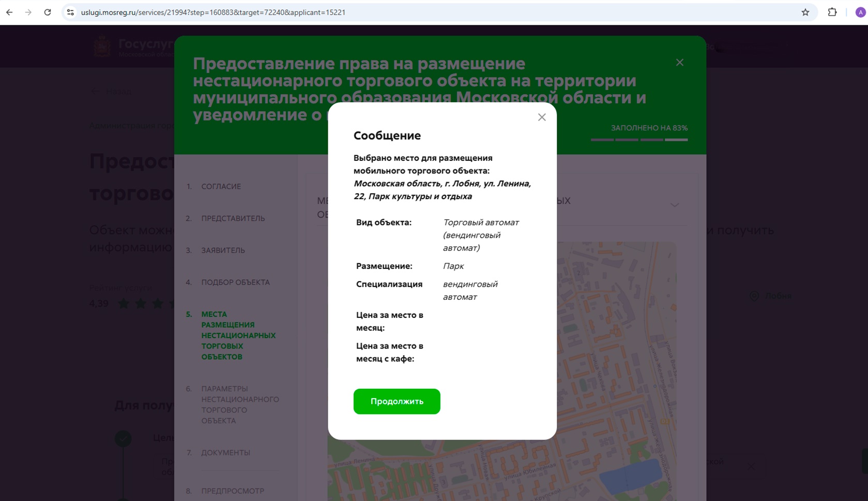
Task: Click the Госуслуги logo in the page header
Action: 133,47
